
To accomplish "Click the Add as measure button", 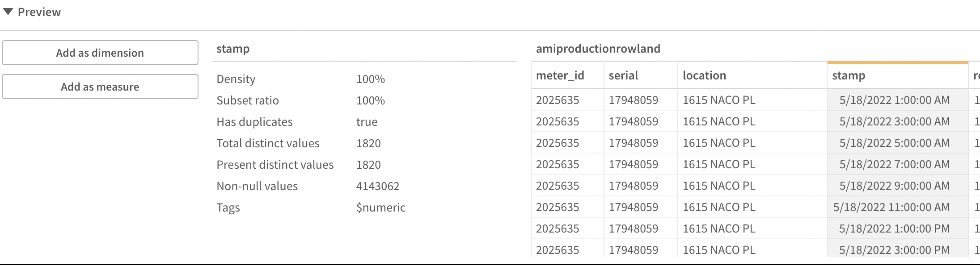I will point(100,87).
